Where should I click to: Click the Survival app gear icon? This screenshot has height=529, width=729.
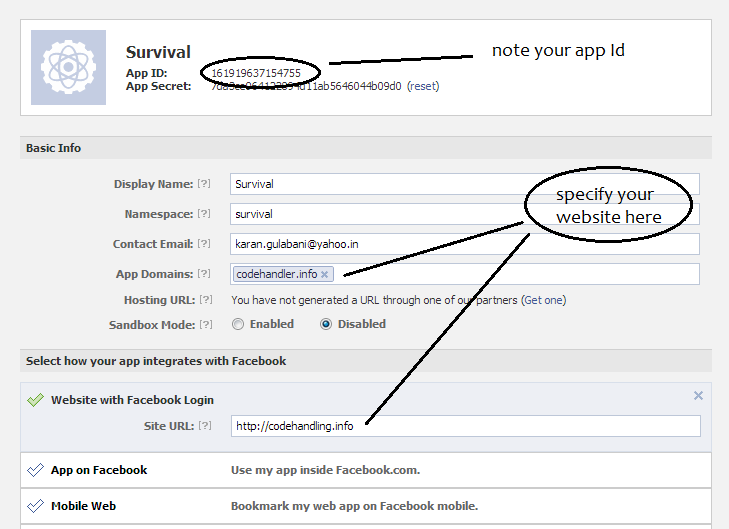(68, 67)
